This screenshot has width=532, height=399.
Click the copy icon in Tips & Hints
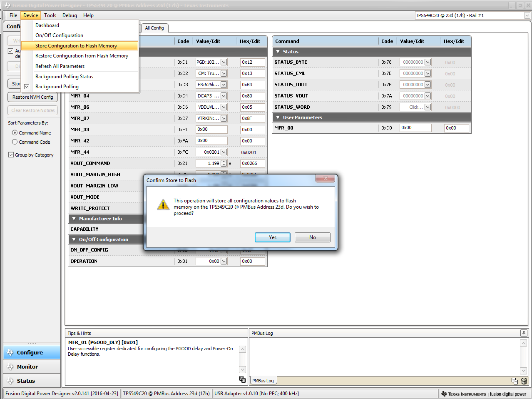pyautogui.click(x=242, y=379)
